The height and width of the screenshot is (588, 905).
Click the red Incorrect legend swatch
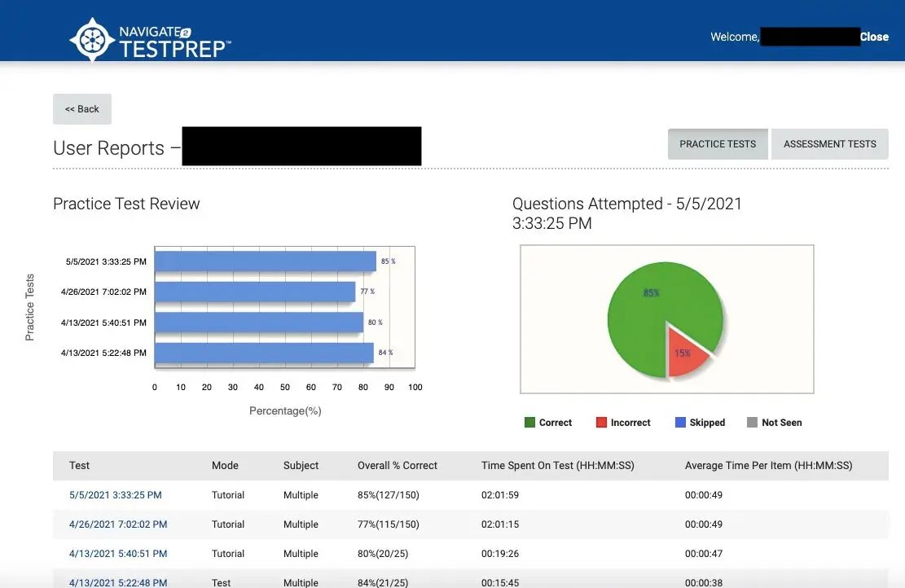coord(601,423)
